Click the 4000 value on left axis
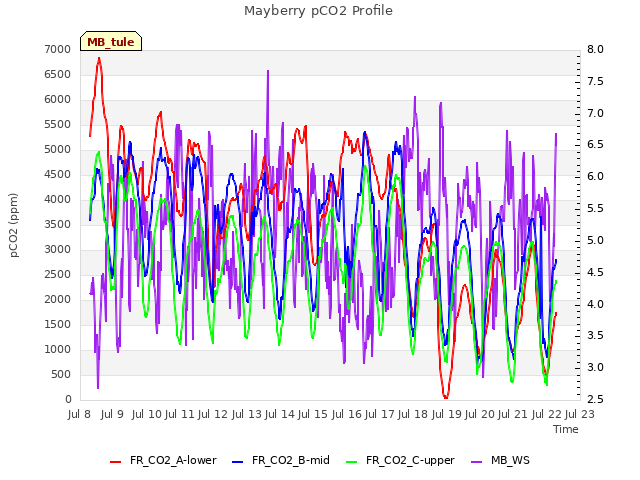The width and height of the screenshot is (640, 480). (58, 200)
